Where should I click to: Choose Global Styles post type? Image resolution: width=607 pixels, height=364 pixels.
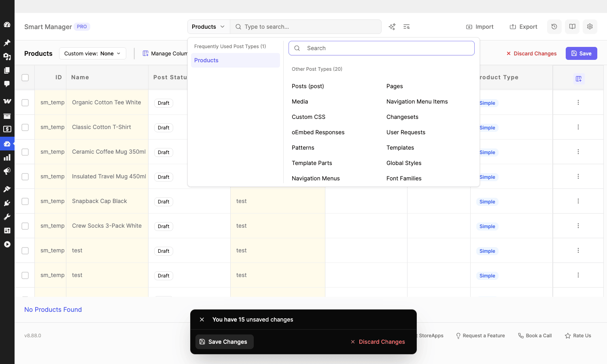coord(404,163)
